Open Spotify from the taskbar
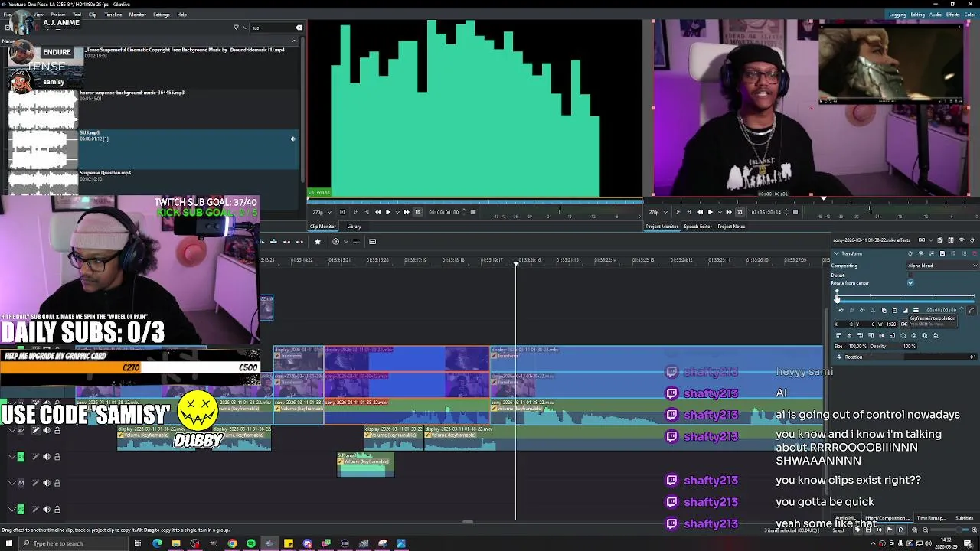The width and height of the screenshot is (980, 551). pyautogui.click(x=250, y=543)
